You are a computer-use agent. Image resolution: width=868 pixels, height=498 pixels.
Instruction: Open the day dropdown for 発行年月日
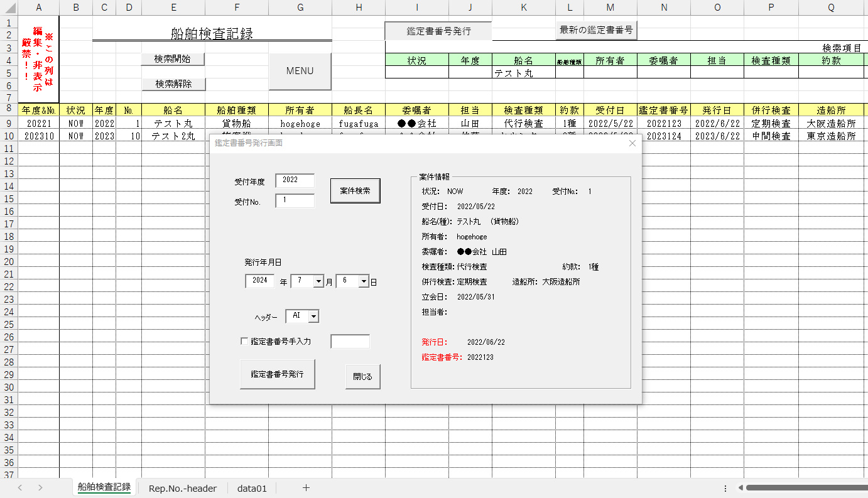(364, 282)
